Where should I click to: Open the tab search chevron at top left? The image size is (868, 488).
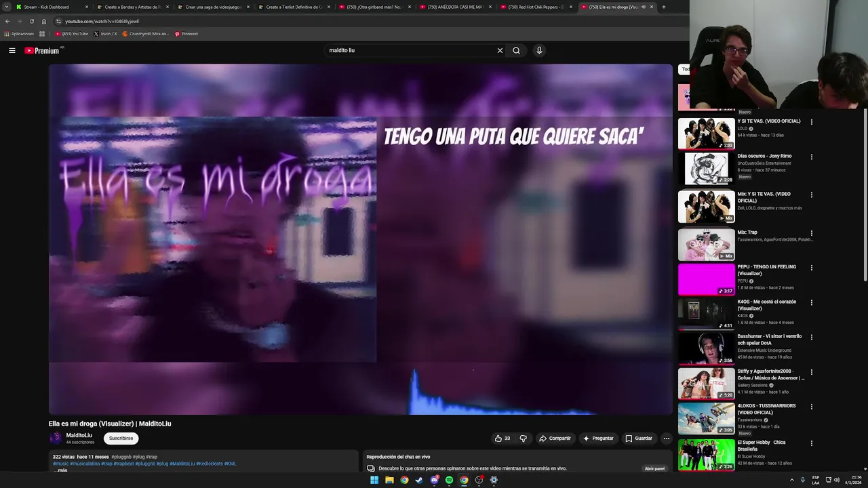pyautogui.click(x=6, y=7)
